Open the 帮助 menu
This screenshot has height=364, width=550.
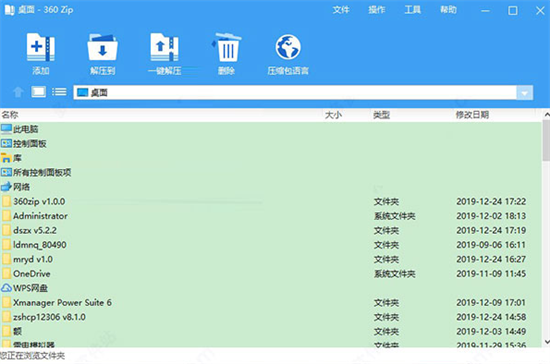pyautogui.click(x=449, y=10)
